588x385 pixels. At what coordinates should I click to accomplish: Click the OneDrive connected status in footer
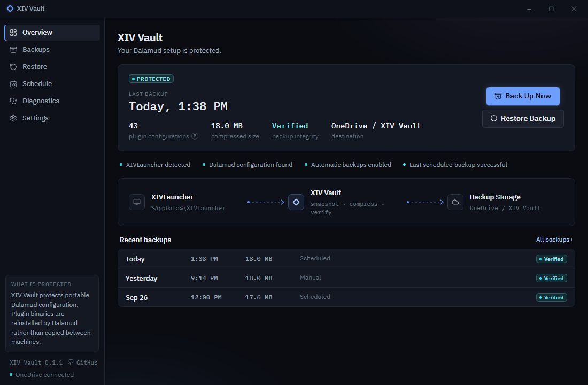[42, 375]
